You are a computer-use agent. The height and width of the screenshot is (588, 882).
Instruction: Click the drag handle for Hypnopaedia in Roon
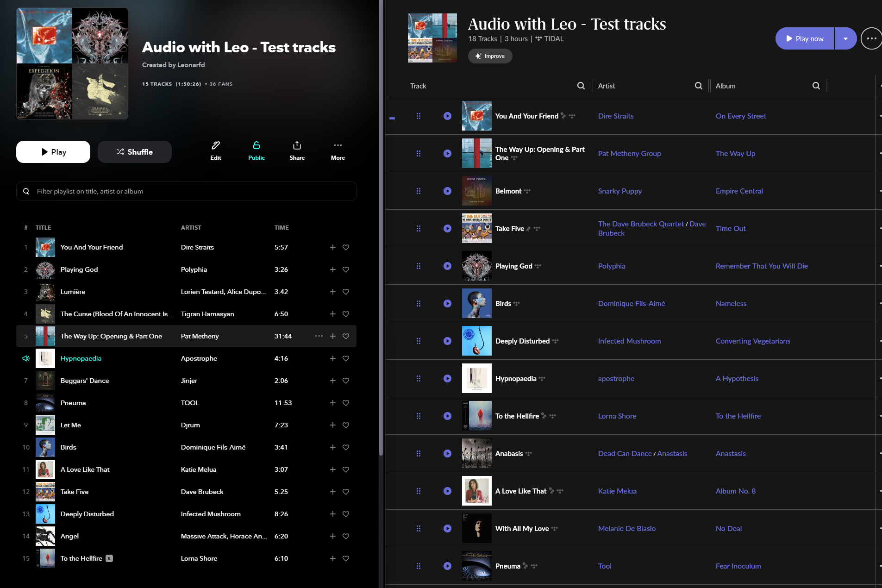[419, 379]
